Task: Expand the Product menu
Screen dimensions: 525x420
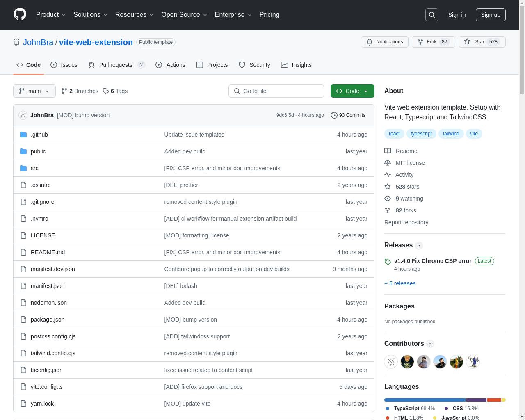Action: 51,15
